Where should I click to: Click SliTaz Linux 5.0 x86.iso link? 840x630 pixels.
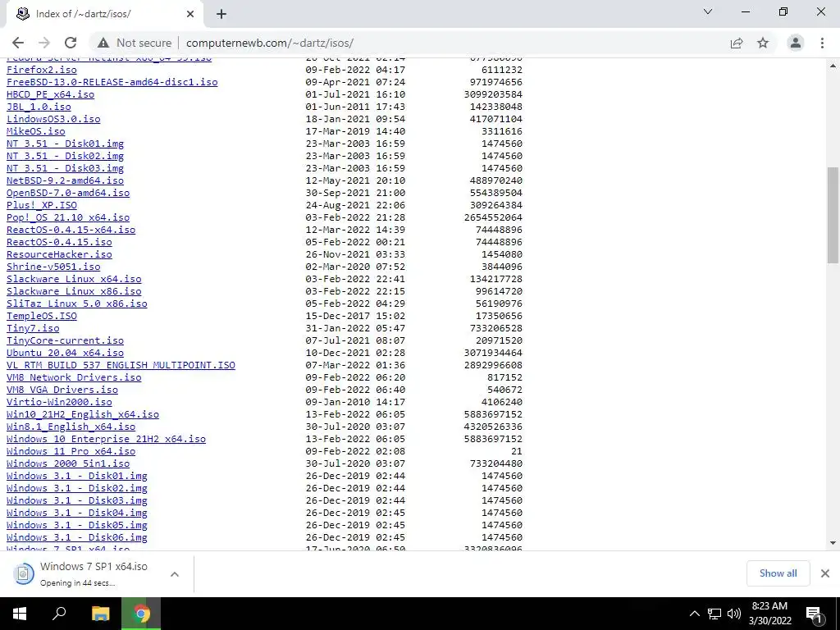pyautogui.click(x=77, y=304)
